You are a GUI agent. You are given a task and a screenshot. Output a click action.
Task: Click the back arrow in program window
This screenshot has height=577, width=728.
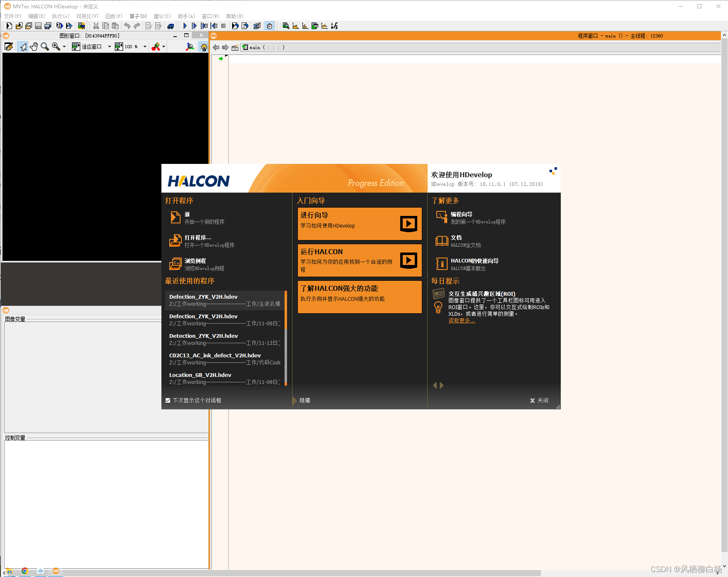click(216, 47)
